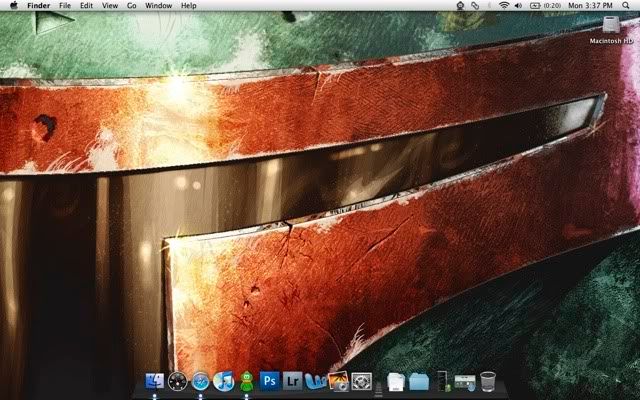This screenshot has width=640, height=400.
Task: Open the Trash in the Dock
Action: click(488, 381)
